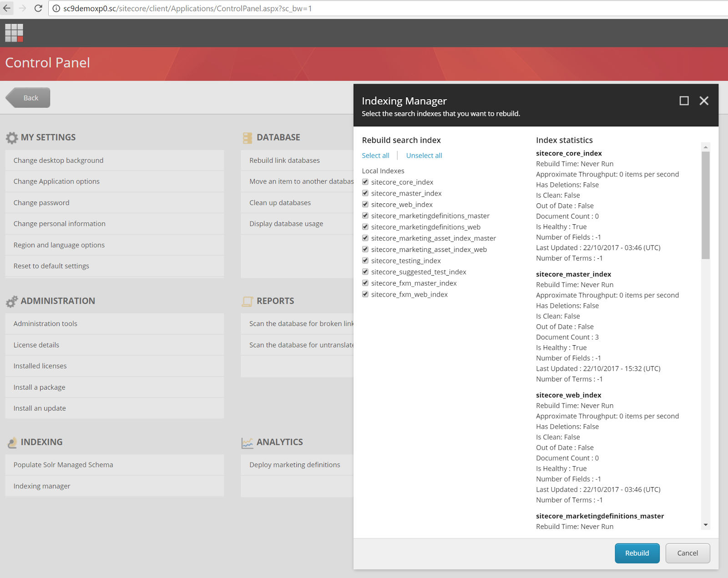Open Administration tools
Viewport: 728px width, 578px height.
[115, 324]
